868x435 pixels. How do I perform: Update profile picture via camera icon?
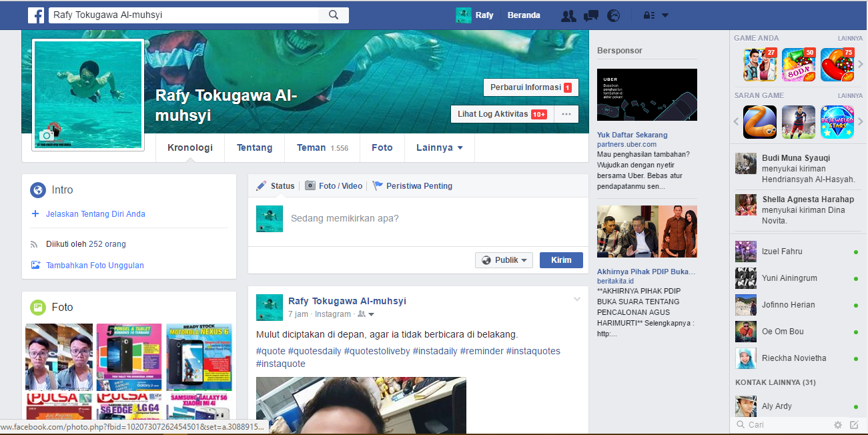46,135
